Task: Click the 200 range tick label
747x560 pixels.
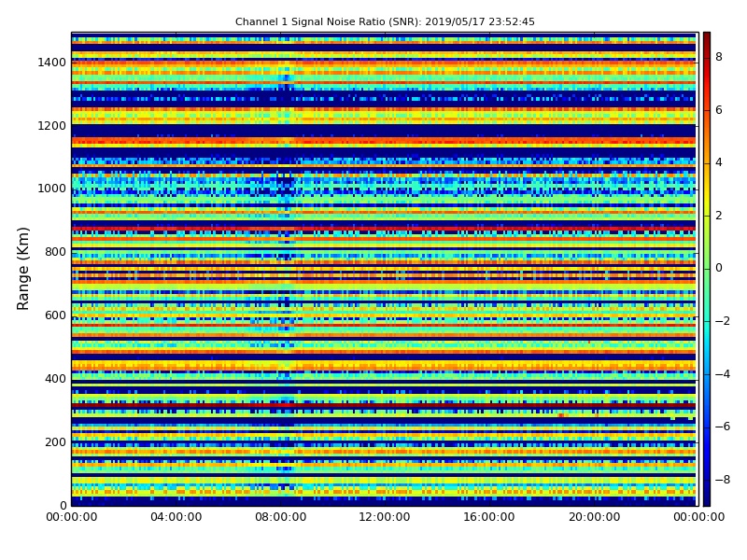Action: [x=55, y=441]
